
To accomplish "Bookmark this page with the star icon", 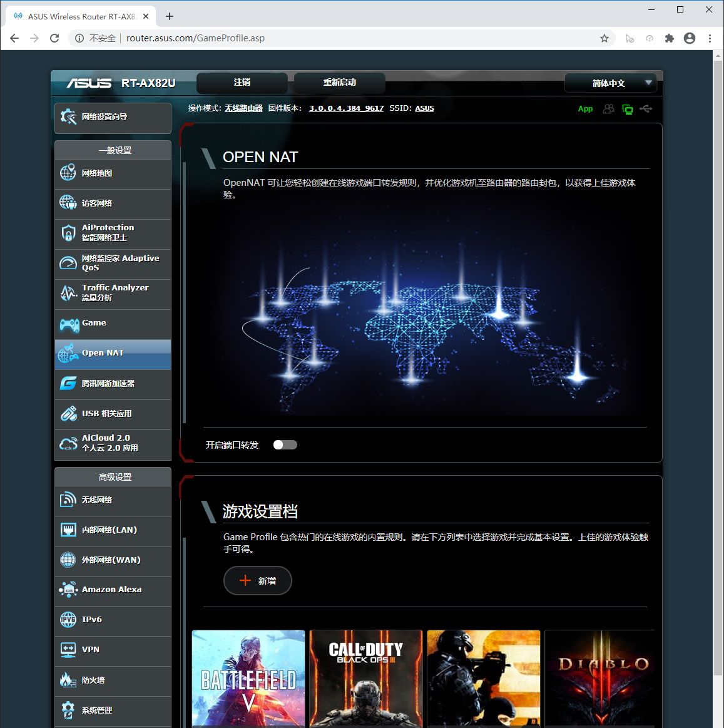I will (604, 38).
